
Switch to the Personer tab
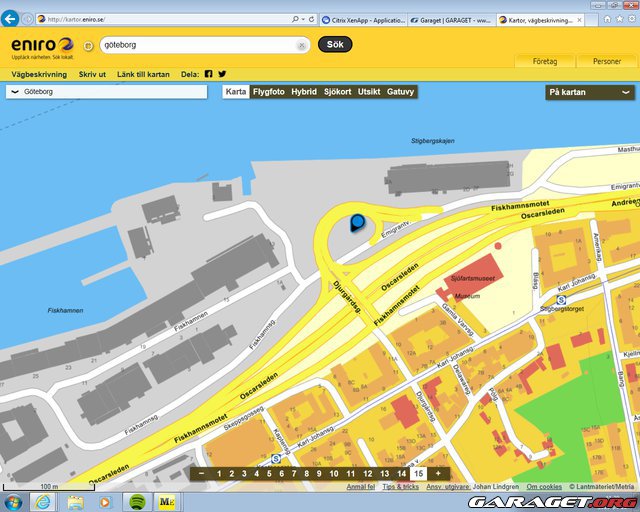pos(606,61)
